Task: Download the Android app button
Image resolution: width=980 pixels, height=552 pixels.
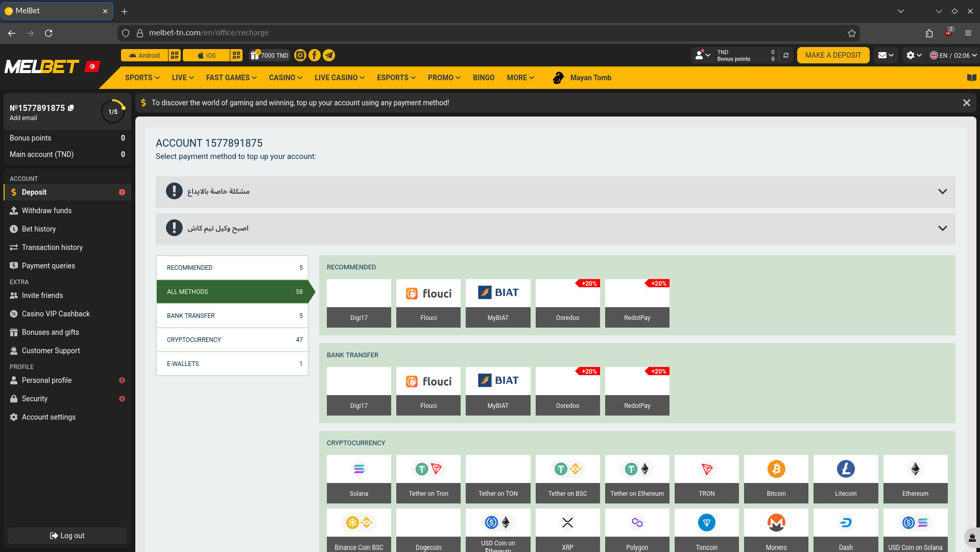Action: tap(145, 55)
